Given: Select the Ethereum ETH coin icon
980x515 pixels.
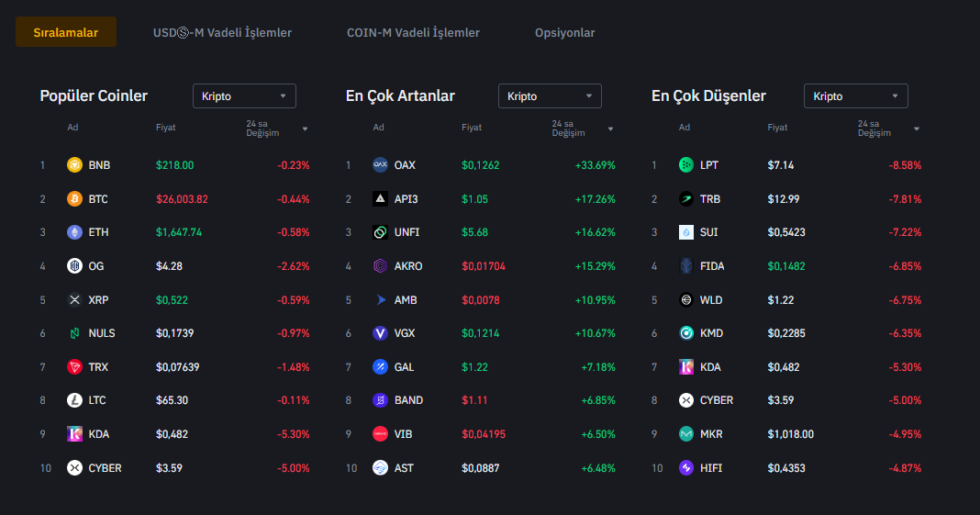Looking at the screenshot, I should (74, 232).
